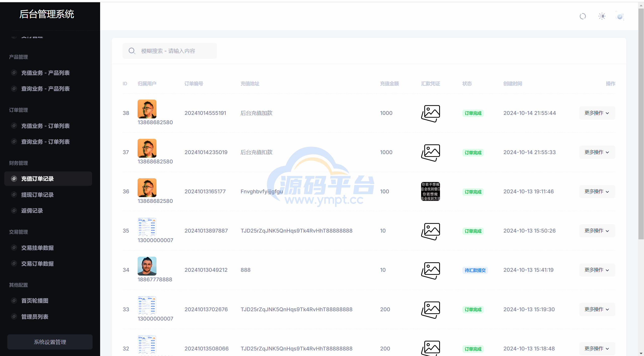Click the 系统设置管理 button
This screenshot has width=644, height=356.
click(50, 342)
